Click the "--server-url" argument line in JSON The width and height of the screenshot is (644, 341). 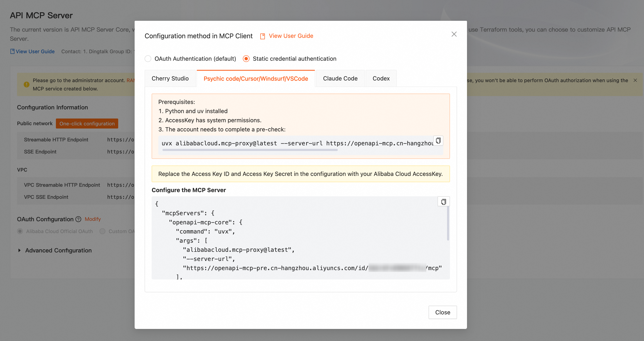(209, 259)
